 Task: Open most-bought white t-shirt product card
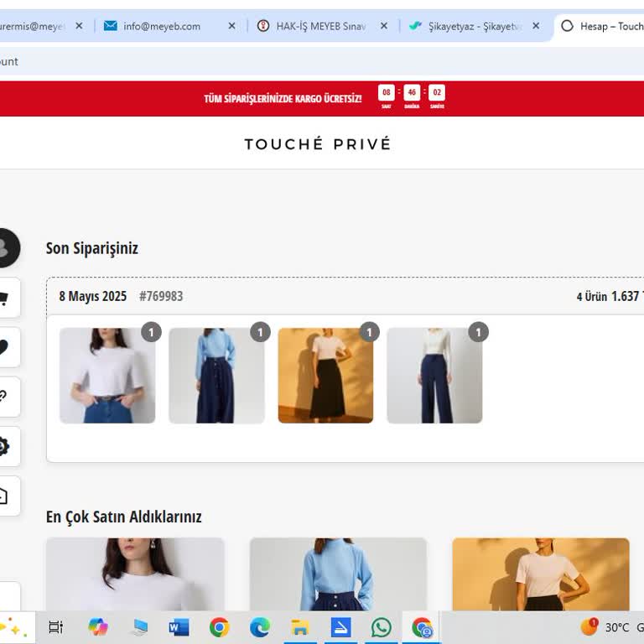[x=135, y=574]
